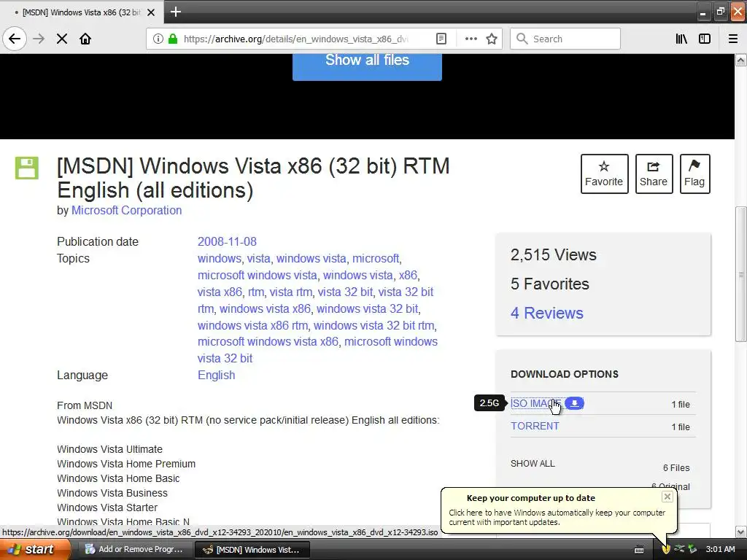This screenshot has height=560, width=747.
Task: Select the [MSDN] Windows Vista x86 tab
Action: 81,12
